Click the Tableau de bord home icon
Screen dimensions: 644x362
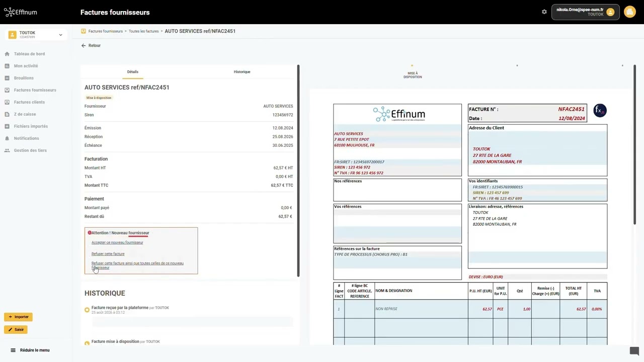(7, 54)
